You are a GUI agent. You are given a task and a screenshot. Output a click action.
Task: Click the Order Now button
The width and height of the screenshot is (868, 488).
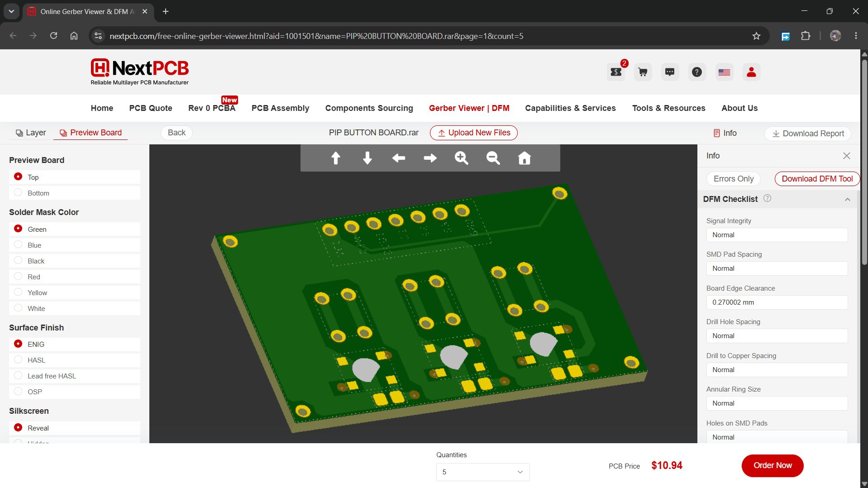coord(773,465)
